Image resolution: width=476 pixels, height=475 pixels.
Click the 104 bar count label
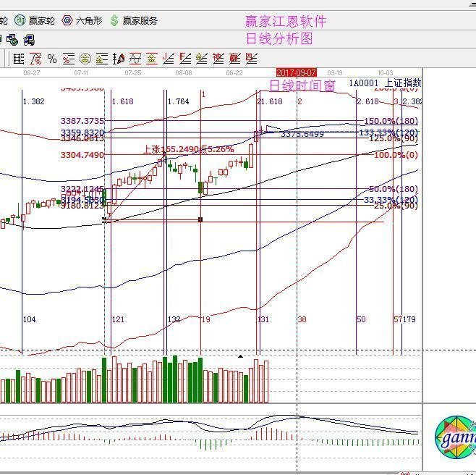click(x=30, y=319)
